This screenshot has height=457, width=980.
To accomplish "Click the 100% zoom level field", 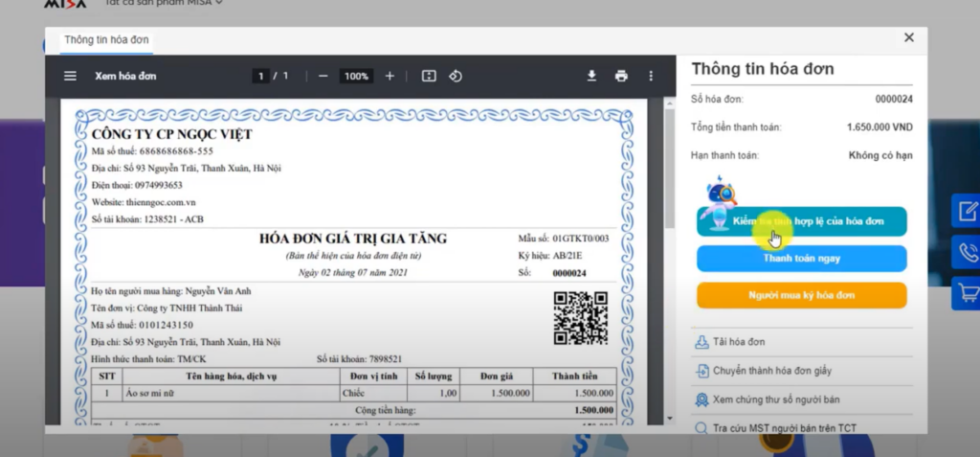I will (356, 77).
